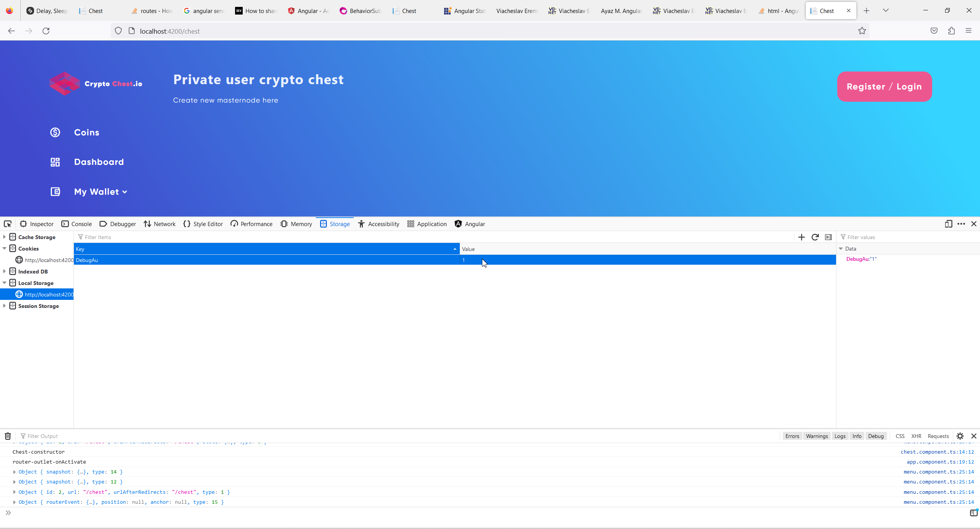The image size is (980, 529).
Task: Click the element picker icon in devtools
Action: point(8,224)
